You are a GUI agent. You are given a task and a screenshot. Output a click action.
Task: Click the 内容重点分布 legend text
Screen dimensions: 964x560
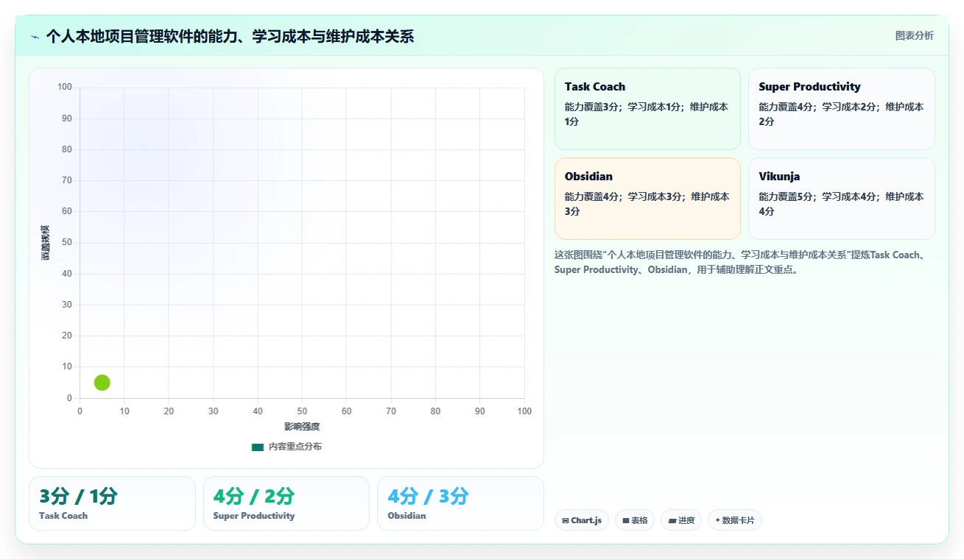[x=295, y=447]
